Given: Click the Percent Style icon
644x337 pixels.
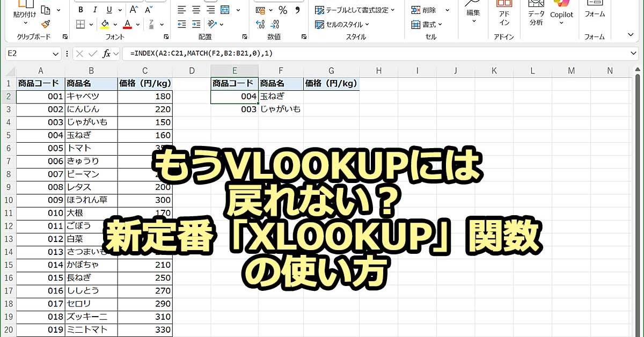Looking at the screenshot, I should click(283, 10).
